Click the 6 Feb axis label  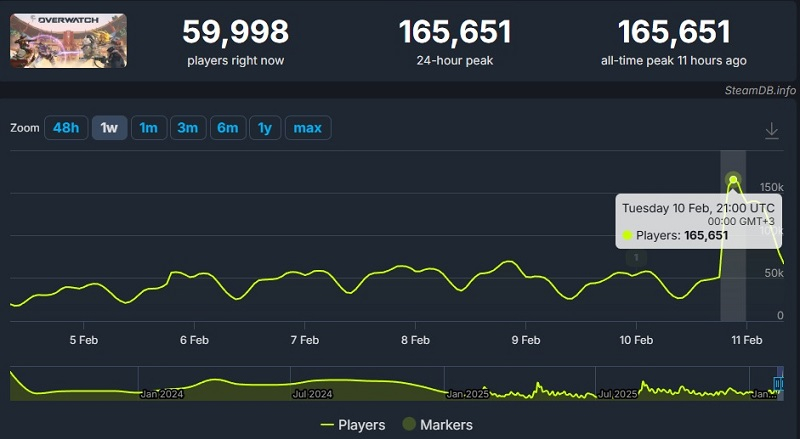194,340
